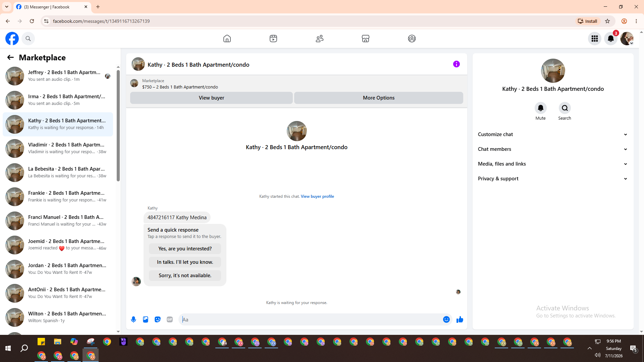Open the emoji picker

pyautogui.click(x=446, y=319)
